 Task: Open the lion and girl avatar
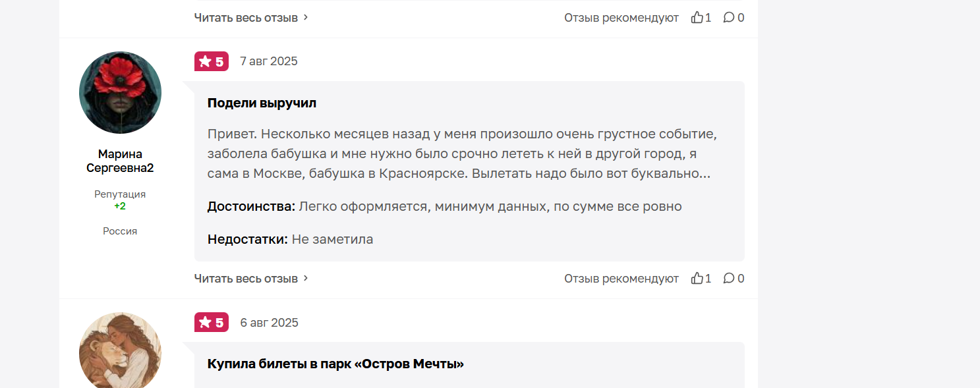120,350
